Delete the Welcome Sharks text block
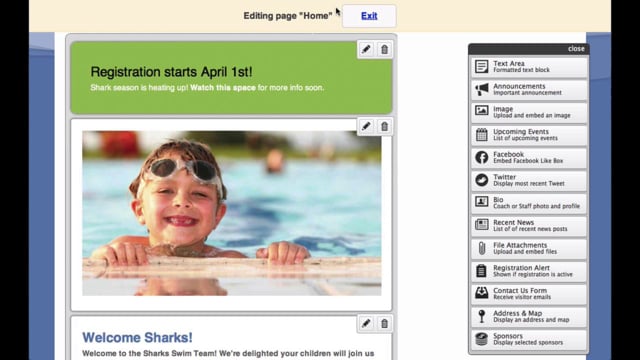This screenshot has height=360, width=640. tap(384, 324)
